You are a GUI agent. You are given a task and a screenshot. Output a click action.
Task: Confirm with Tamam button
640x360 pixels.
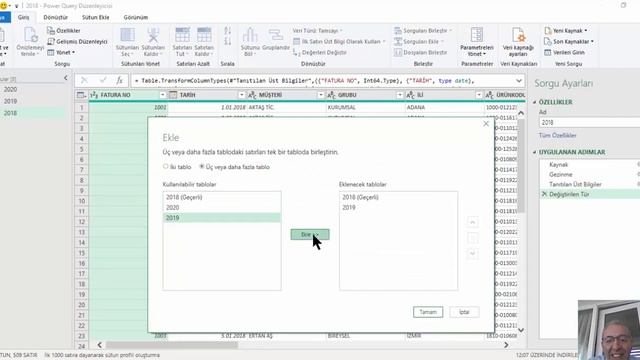click(428, 312)
